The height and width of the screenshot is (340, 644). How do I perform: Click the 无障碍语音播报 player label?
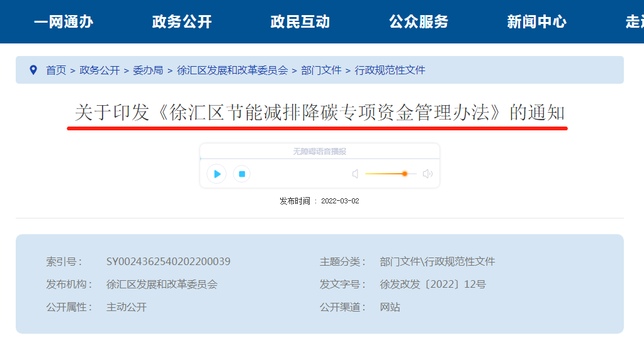click(319, 152)
